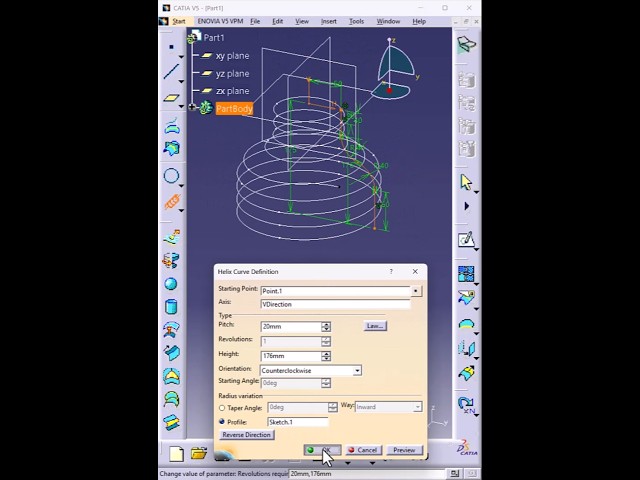Open dropdown arrow under the Helix tool

click(x=181, y=211)
